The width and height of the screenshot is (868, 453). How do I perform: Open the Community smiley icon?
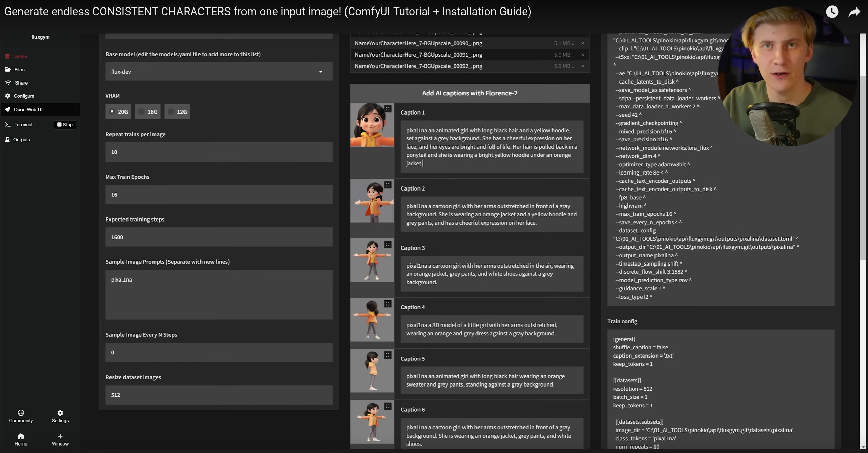tap(21, 413)
